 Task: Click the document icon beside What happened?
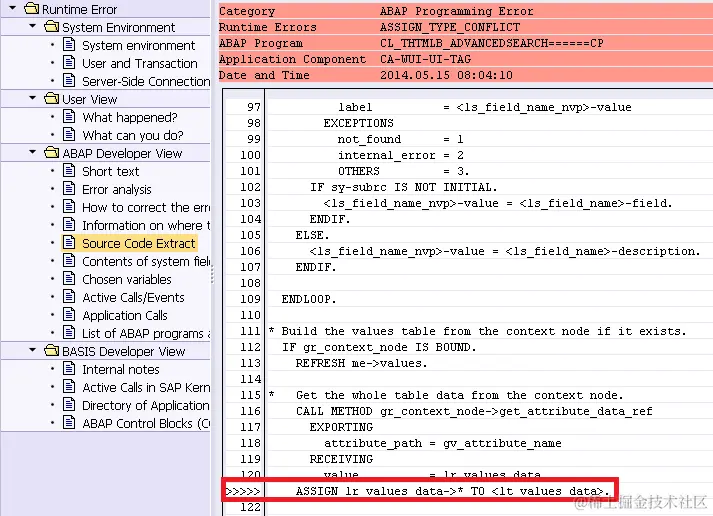tap(69, 116)
